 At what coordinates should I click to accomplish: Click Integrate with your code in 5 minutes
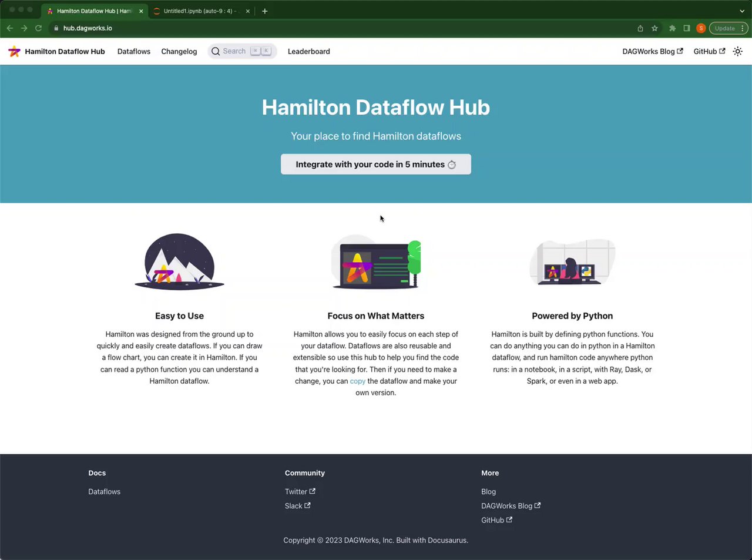(x=376, y=165)
